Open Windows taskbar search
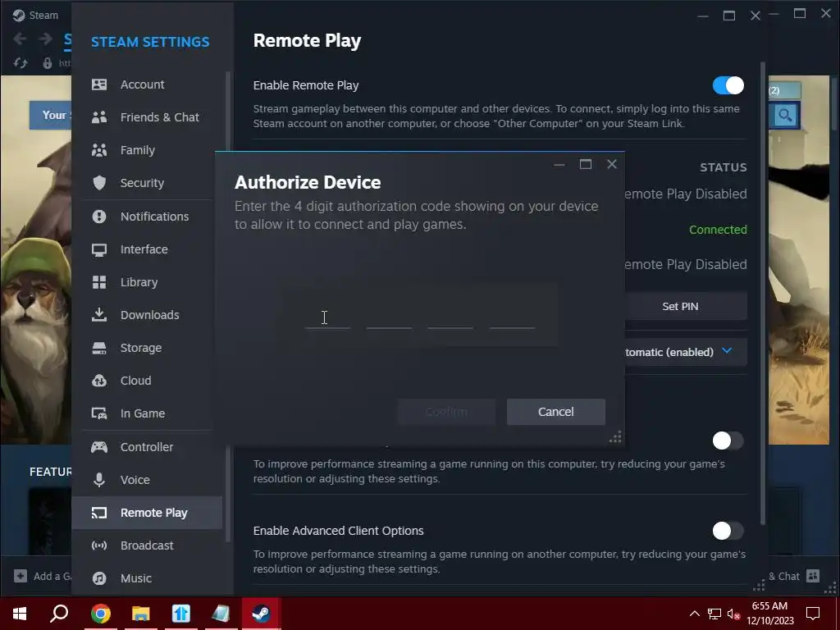 [x=59, y=614]
